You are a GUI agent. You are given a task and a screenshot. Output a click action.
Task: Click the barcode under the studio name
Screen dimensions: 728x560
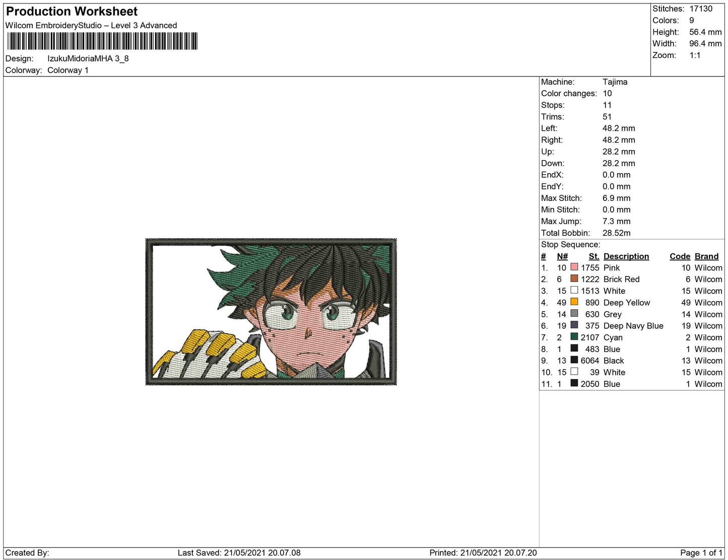[x=102, y=41]
